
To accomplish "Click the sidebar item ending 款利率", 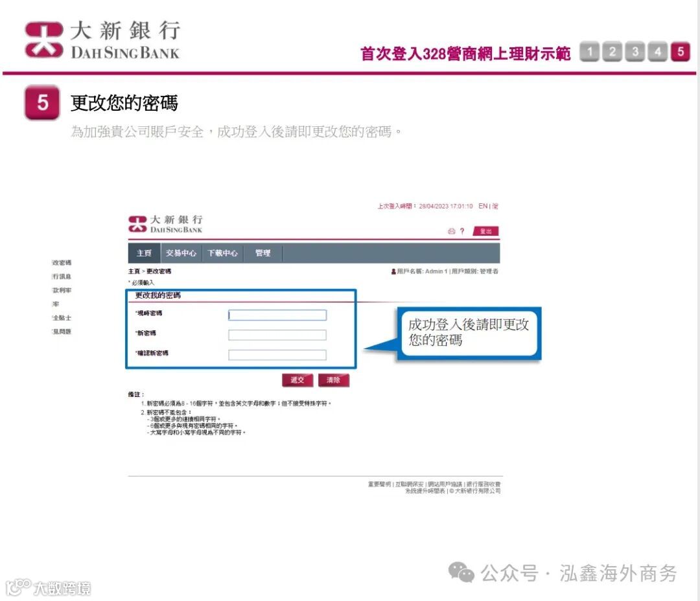I will pos(62,290).
